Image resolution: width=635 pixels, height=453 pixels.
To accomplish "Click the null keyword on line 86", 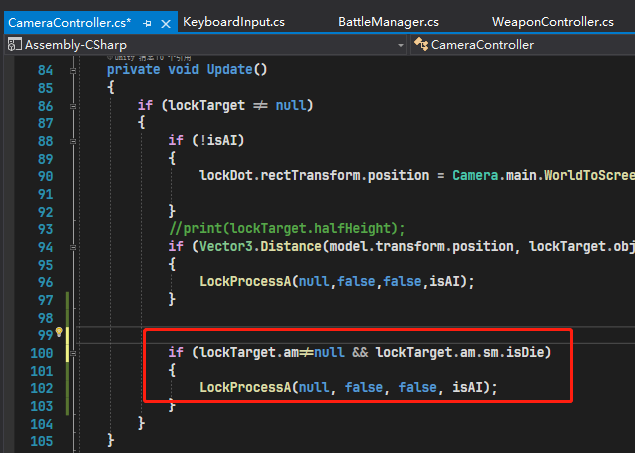I will (x=291, y=105).
